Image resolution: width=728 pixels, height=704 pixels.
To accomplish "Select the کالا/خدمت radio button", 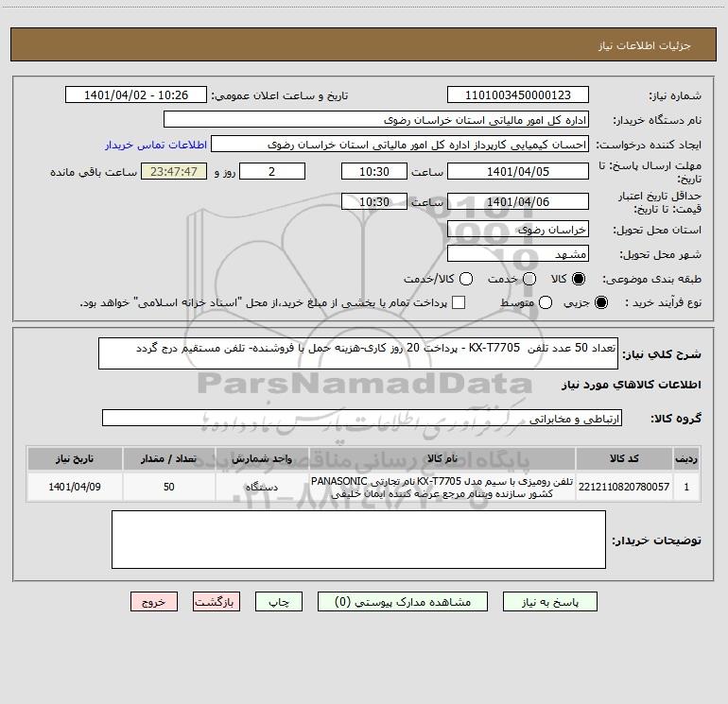I will tap(466, 279).
